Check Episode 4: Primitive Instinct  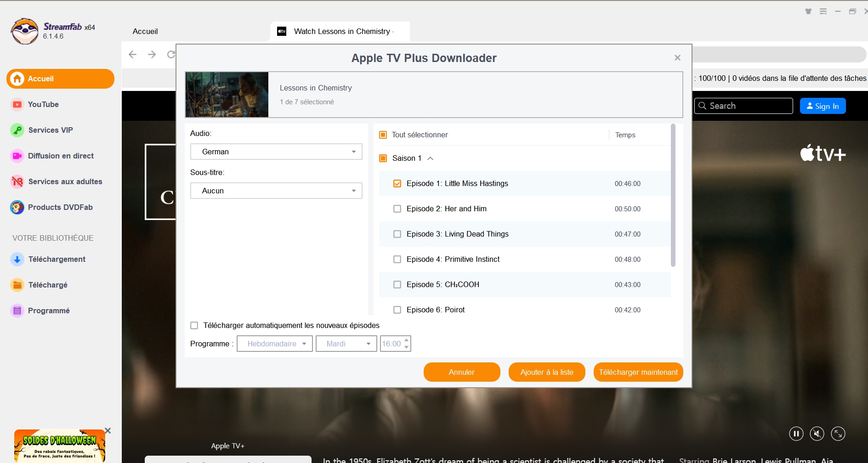click(x=397, y=260)
